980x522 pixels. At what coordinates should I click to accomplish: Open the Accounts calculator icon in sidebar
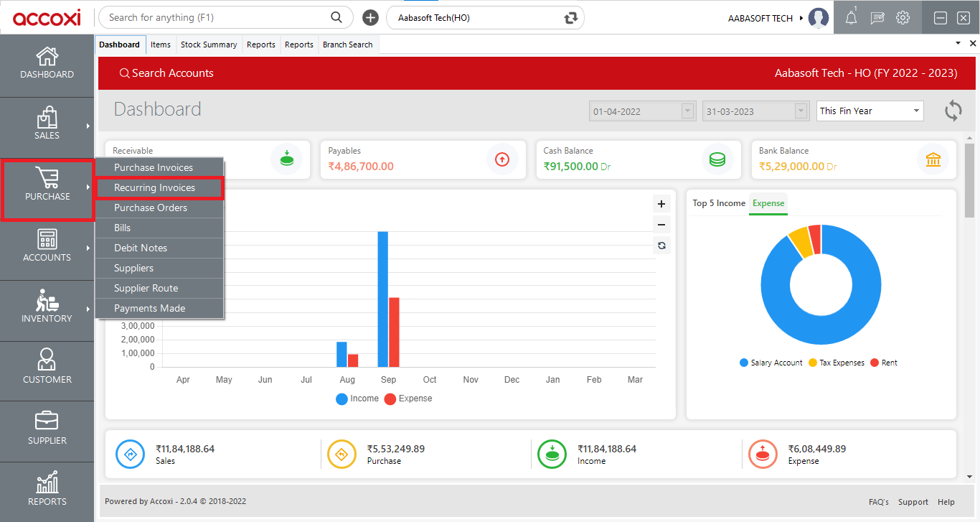click(x=47, y=239)
